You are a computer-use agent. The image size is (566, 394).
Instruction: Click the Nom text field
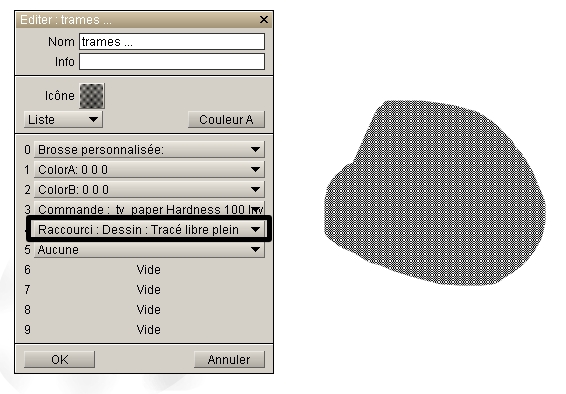pyautogui.click(x=172, y=41)
